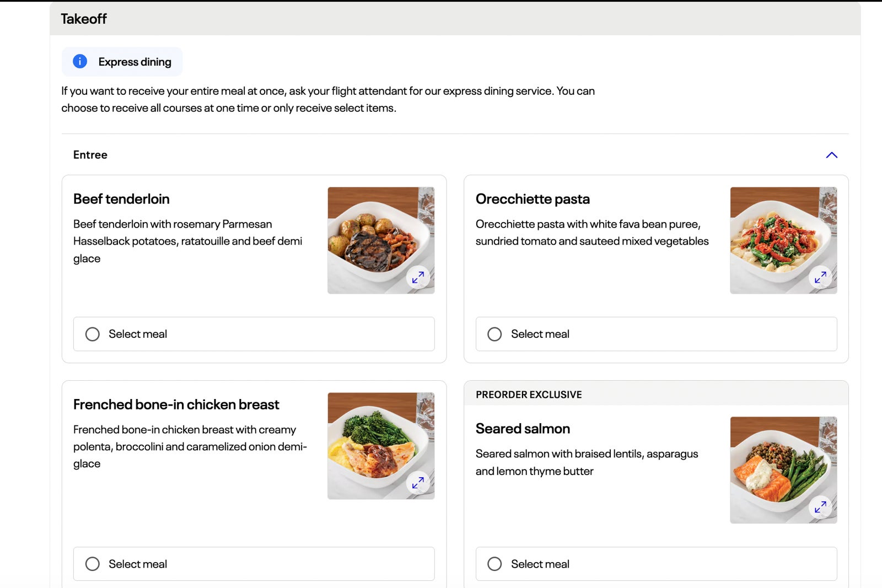This screenshot has height=588, width=882.
Task: Expand the Beef tenderloin photo
Action: coord(418,277)
